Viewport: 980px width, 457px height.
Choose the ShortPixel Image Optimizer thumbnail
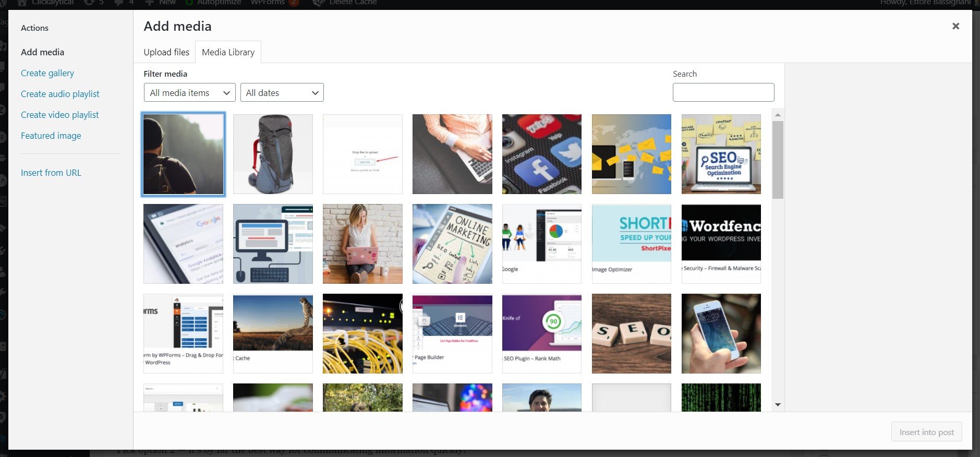click(631, 244)
